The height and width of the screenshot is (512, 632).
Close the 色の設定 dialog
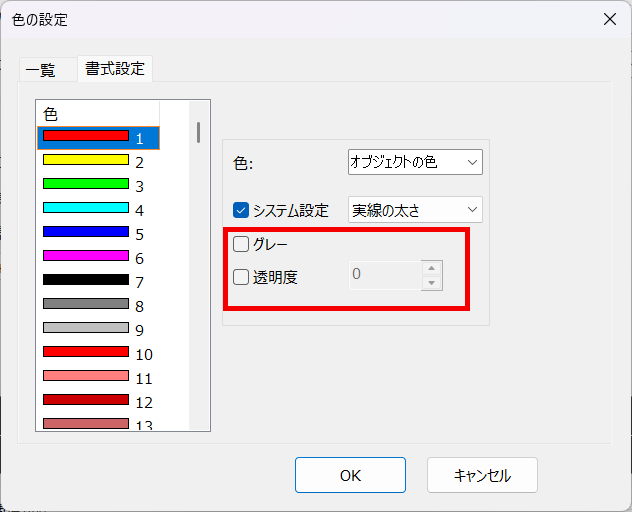[610, 19]
